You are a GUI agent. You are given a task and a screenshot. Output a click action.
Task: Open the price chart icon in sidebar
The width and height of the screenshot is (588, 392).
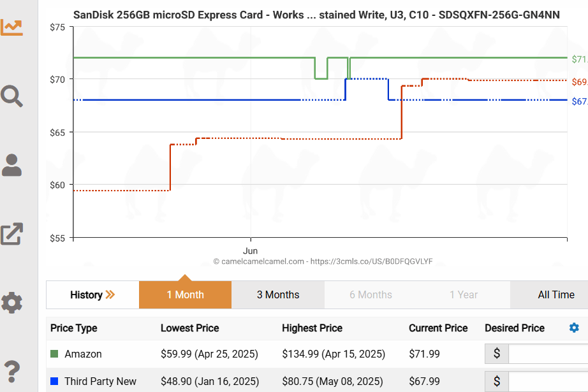tap(11, 27)
